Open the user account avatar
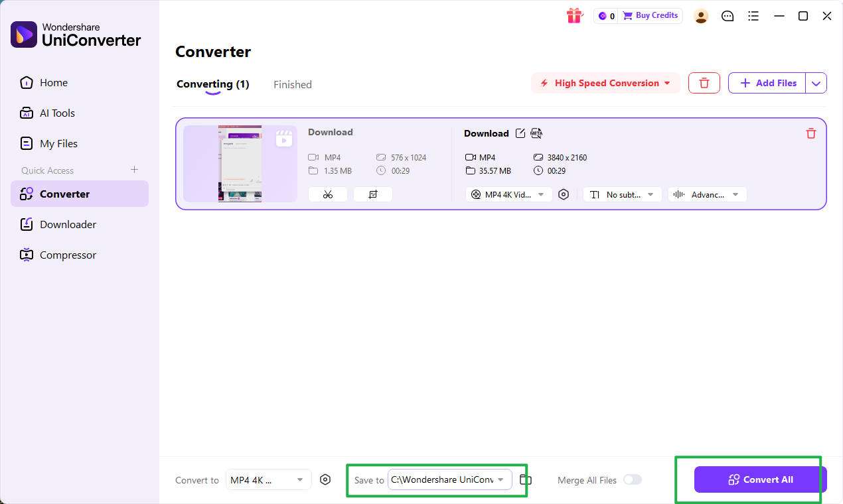Viewport: 843px width, 504px height. click(x=701, y=16)
